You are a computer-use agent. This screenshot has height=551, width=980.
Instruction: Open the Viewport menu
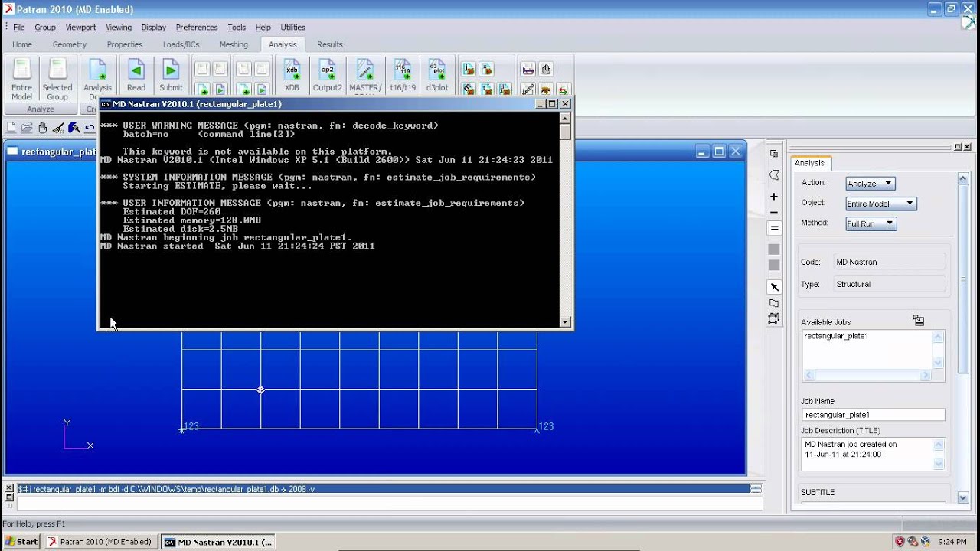(x=80, y=28)
